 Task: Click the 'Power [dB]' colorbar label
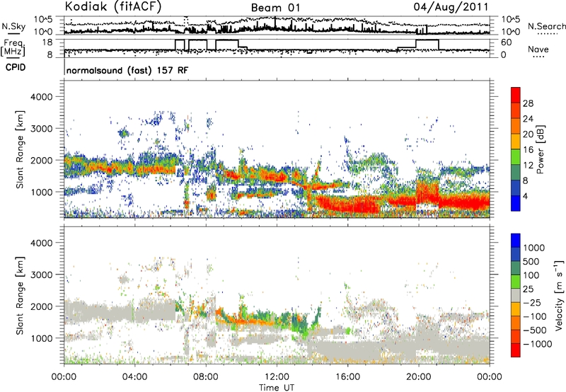pos(540,149)
